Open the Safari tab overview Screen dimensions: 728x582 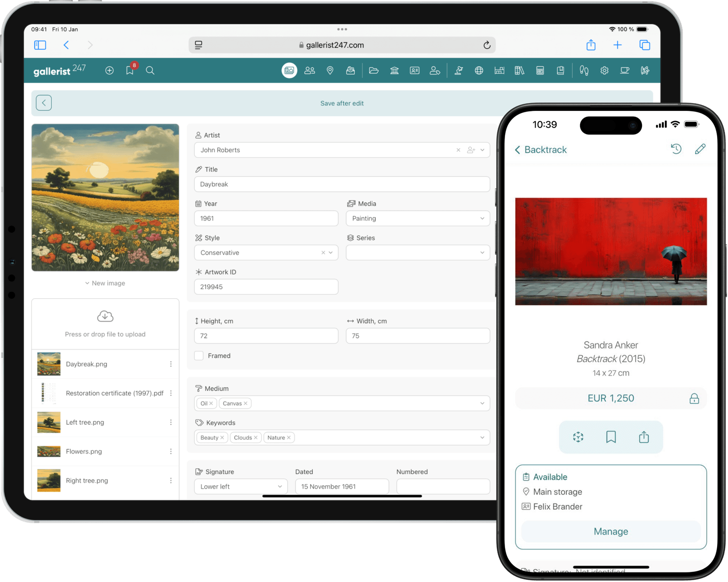644,45
